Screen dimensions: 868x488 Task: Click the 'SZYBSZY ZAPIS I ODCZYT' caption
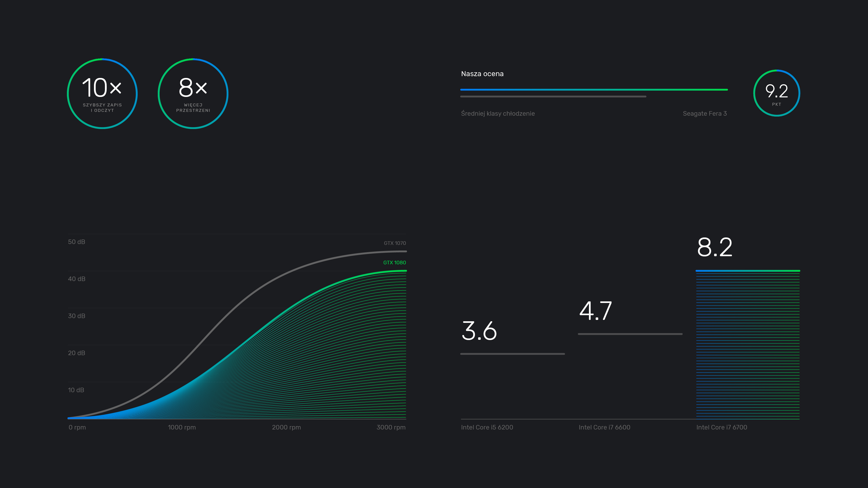102,108
